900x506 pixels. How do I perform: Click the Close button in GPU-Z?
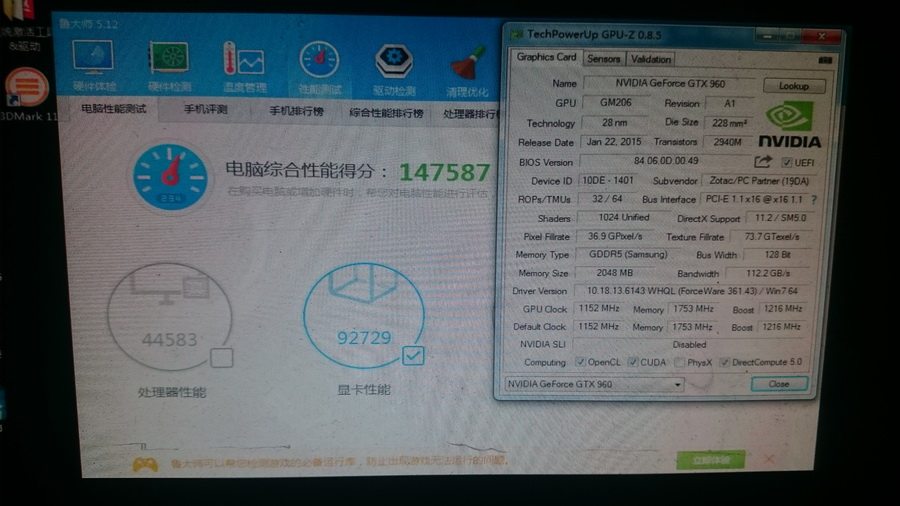coord(779,384)
